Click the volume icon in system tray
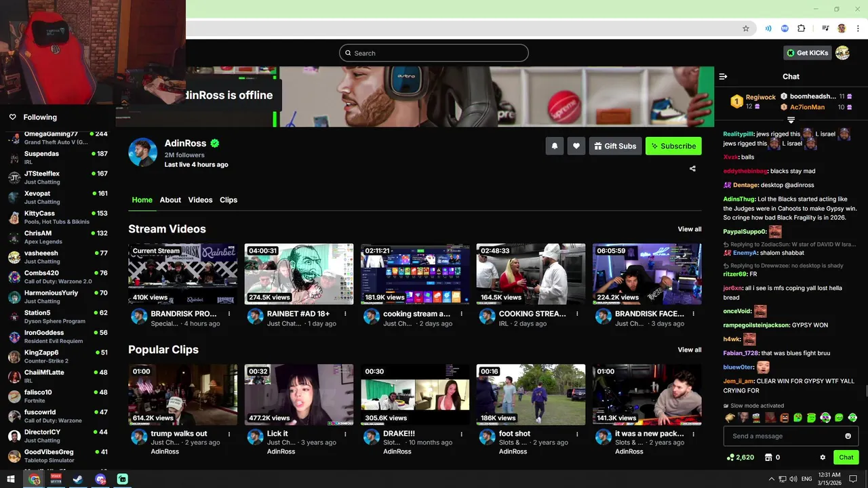This screenshot has height=488, width=868. pos(793,479)
